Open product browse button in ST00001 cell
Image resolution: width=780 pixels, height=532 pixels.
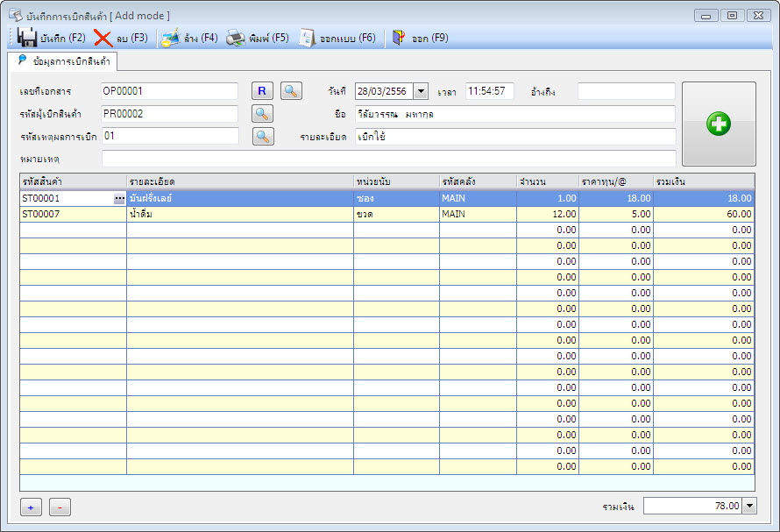point(119,199)
